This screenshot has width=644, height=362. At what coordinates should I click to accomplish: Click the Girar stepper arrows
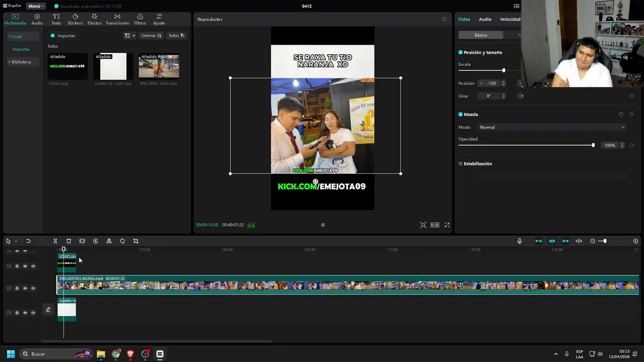[x=503, y=96]
